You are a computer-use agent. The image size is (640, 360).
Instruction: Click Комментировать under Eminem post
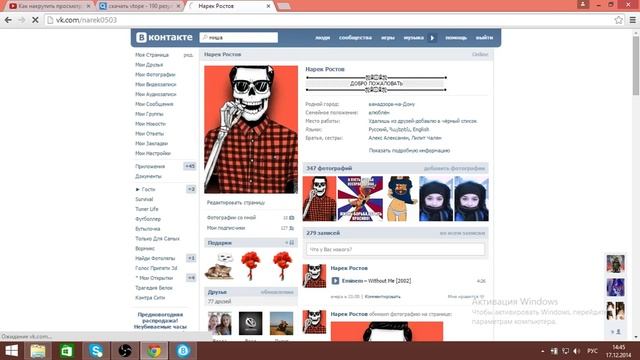pyautogui.click(x=382, y=297)
